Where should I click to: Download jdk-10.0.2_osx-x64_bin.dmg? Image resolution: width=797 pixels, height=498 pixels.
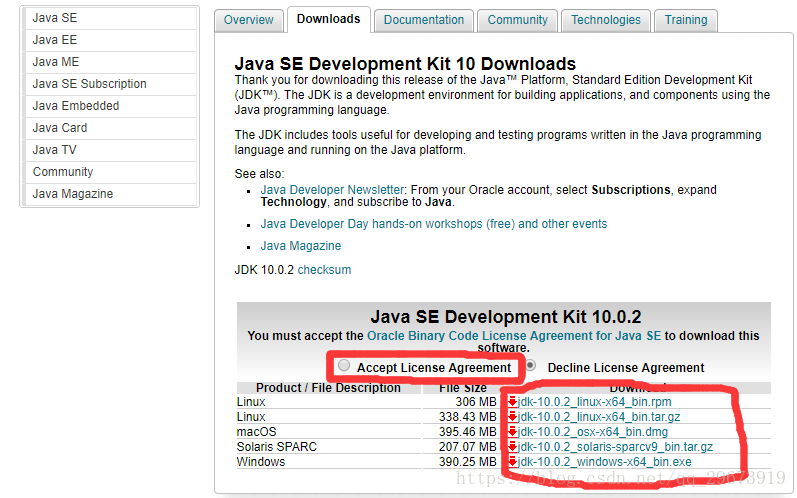(593, 432)
